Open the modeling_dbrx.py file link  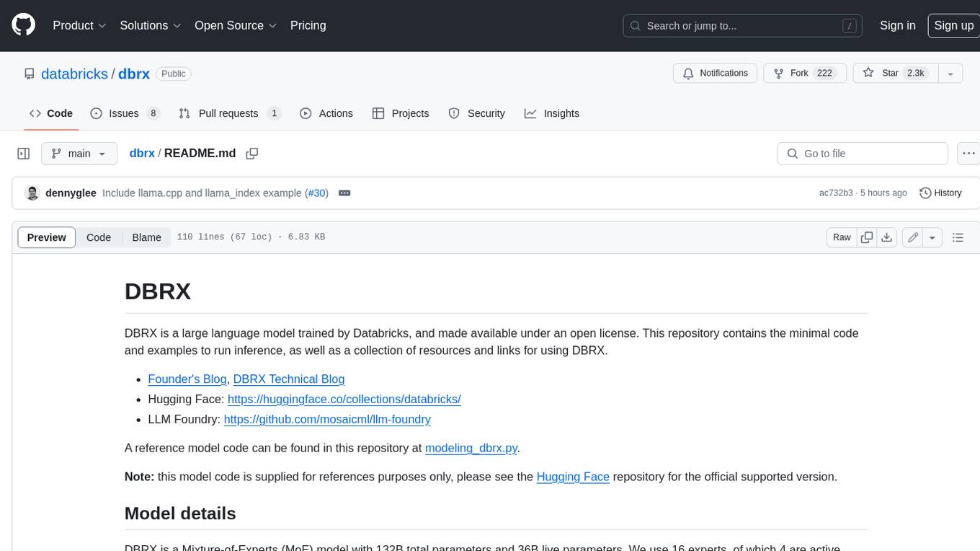pyautogui.click(x=471, y=448)
